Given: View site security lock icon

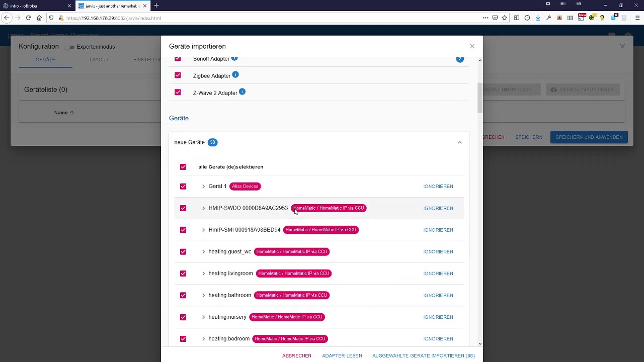Looking at the screenshot, I should click(61, 18).
